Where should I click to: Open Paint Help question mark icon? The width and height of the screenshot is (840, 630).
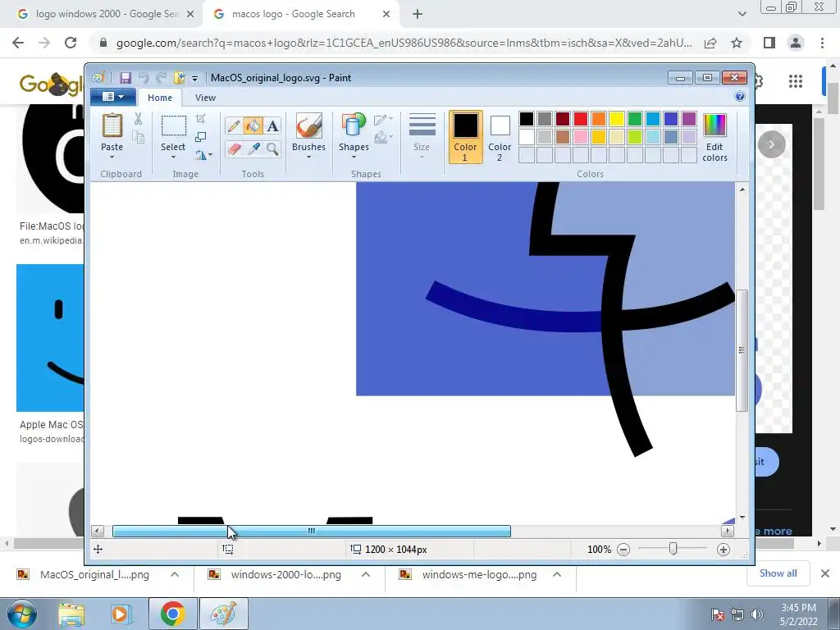tap(740, 97)
